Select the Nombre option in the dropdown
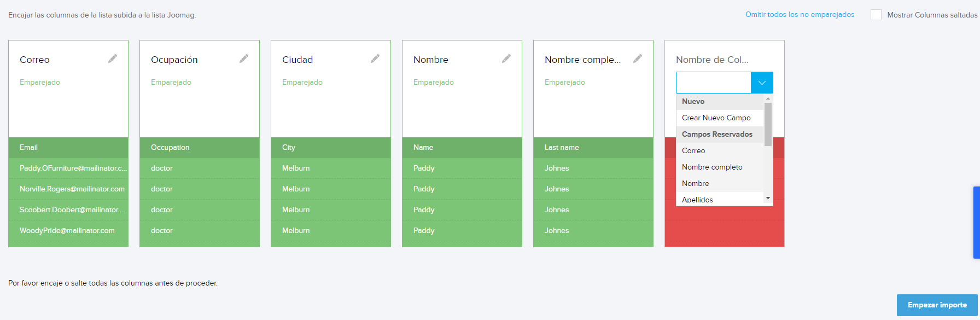 [695, 183]
